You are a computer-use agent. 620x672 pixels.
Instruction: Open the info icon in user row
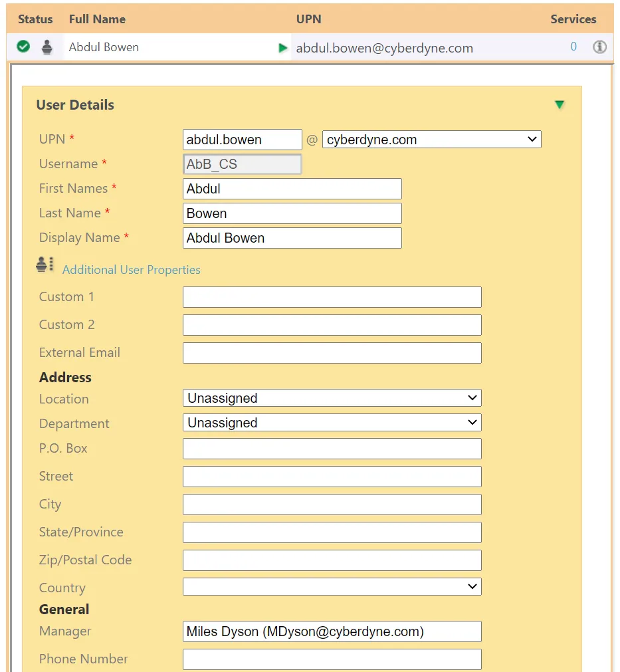599,47
